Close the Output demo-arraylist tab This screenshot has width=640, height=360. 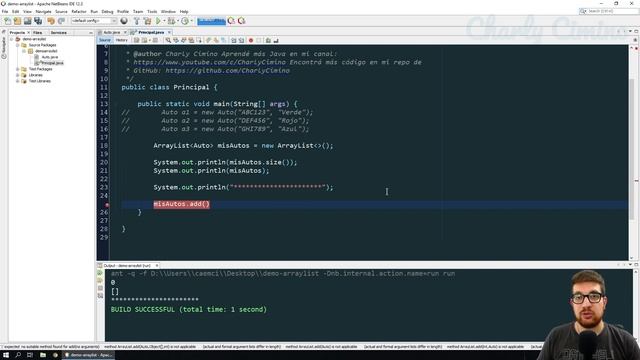click(157, 265)
